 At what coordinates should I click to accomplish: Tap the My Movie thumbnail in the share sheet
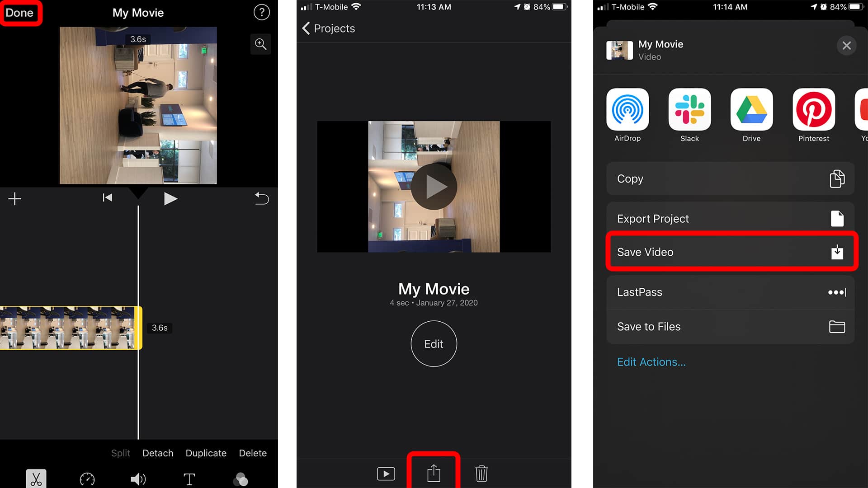pyautogui.click(x=619, y=50)
